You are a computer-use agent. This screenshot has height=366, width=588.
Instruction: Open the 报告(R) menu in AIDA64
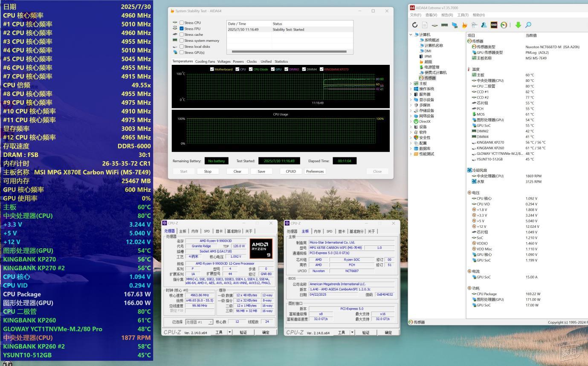[447, 15]
